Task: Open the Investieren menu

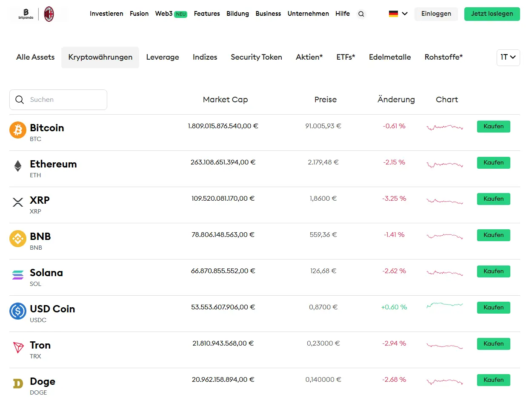Action: point(106,14)
